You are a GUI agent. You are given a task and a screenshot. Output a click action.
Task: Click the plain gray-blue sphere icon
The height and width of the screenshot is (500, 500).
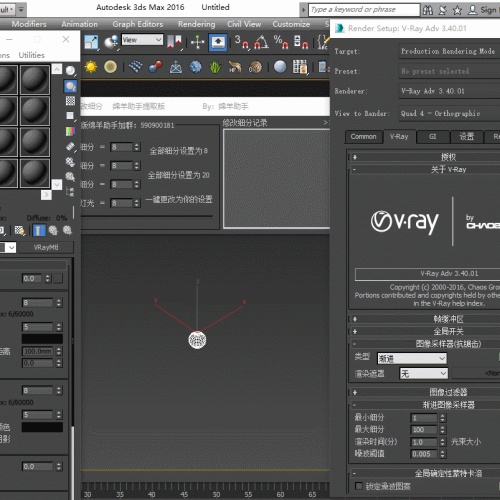point(280,67)
